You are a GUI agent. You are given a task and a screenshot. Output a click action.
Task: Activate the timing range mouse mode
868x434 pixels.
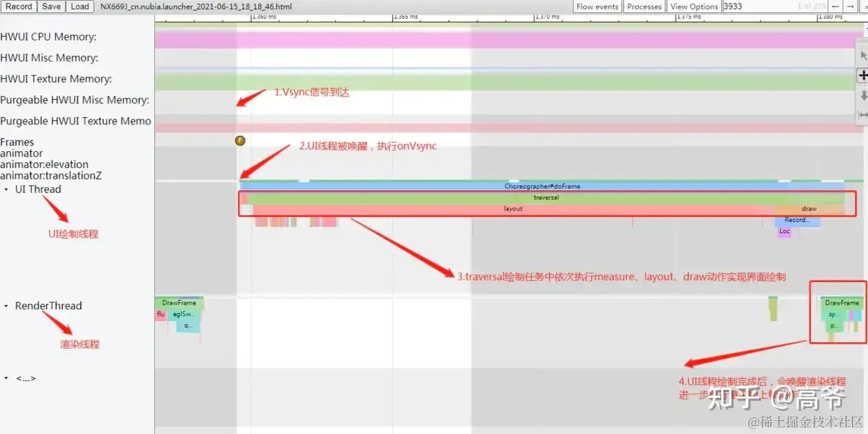[862, 115]
